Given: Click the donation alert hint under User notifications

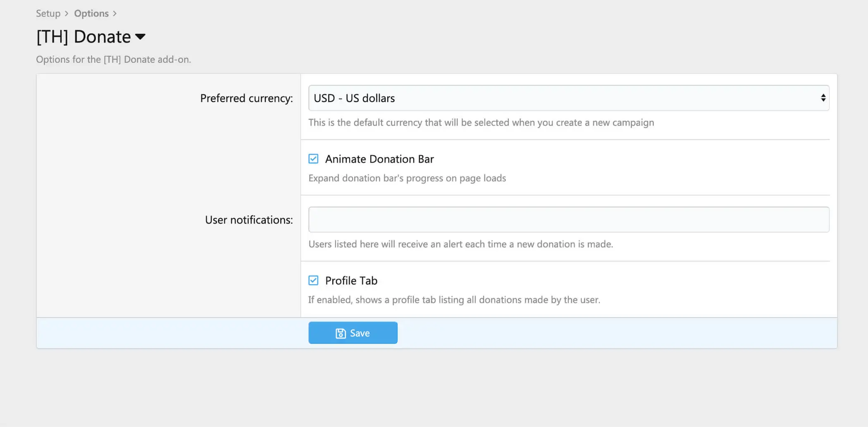Looking at the screenshot, I should click(x=460, y=244).
